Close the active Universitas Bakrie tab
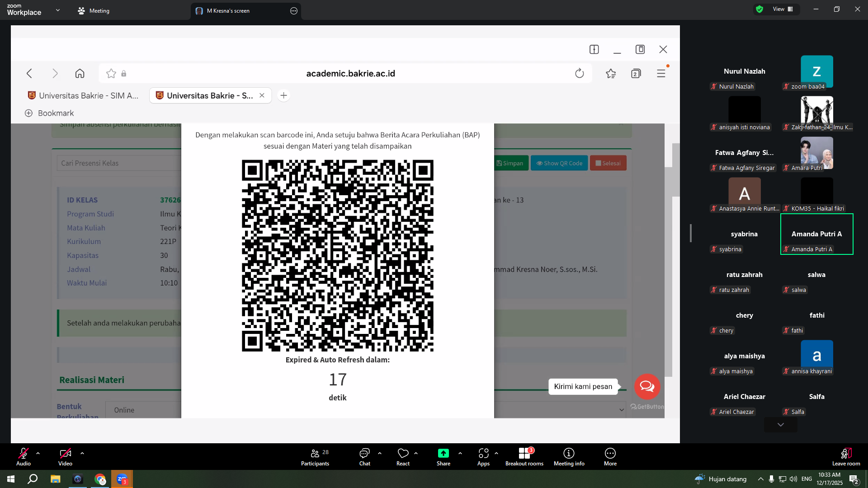 point(262,95)
